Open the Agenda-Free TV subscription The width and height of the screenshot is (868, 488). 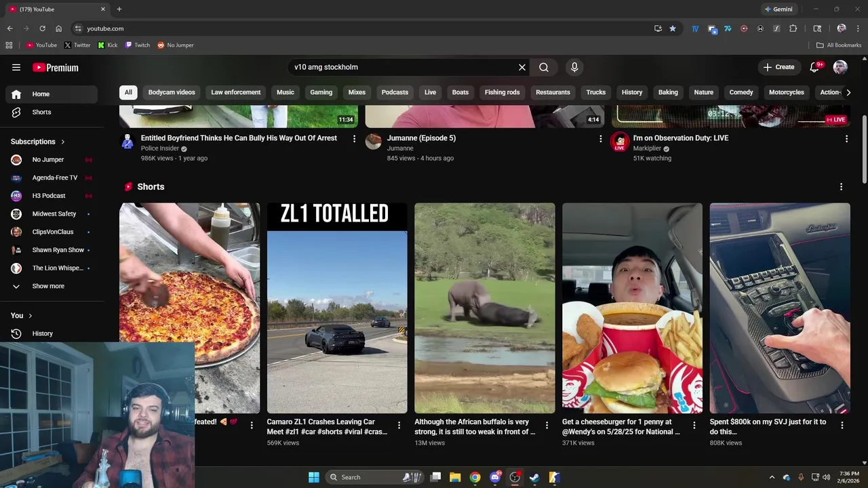point(52,178)
